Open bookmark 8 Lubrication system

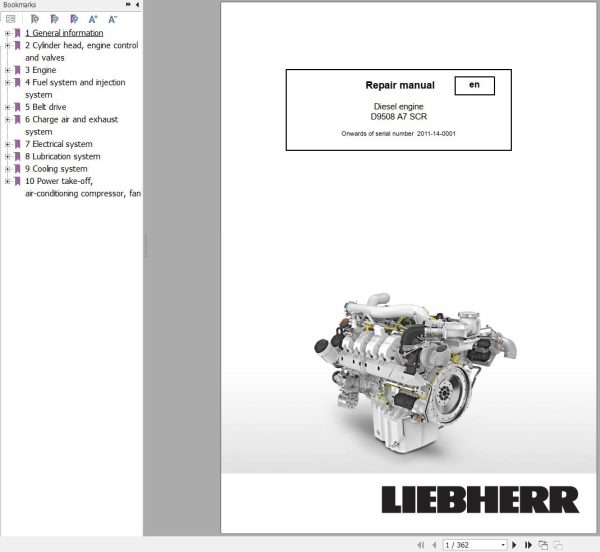63,156
